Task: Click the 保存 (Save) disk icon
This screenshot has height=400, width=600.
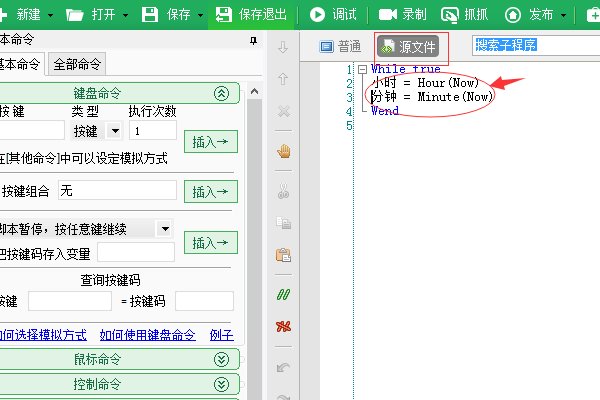Action: (x=150, y=15)
